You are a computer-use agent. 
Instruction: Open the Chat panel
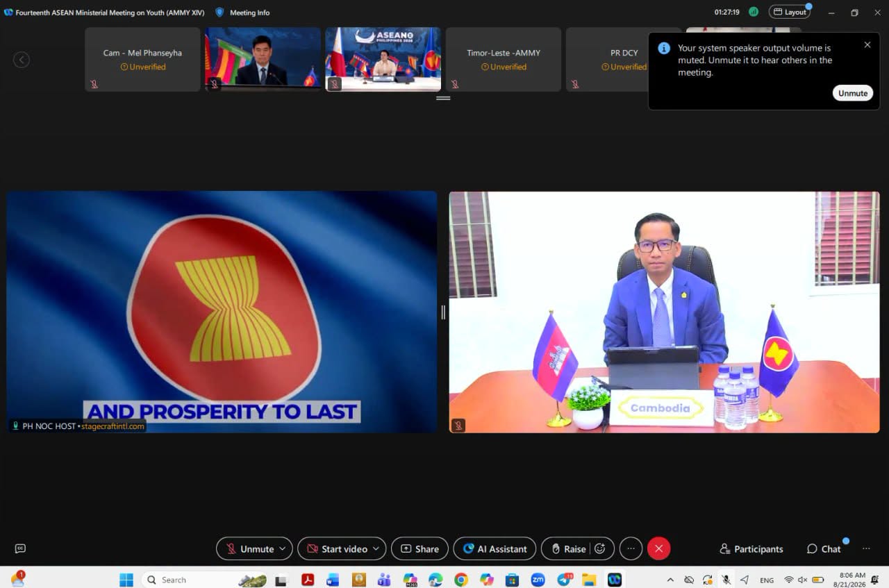pos(824,548)
